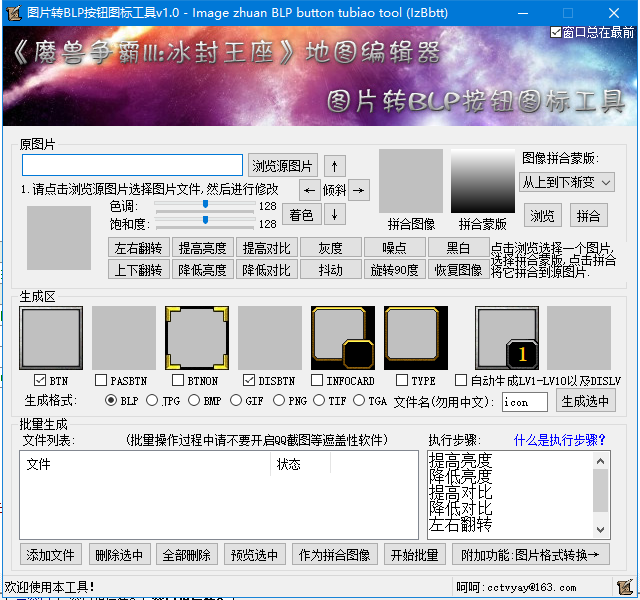The image size is (640, 600).
Task: Click the 旋转90度 rotate button
Action: [x=395, y=270]
